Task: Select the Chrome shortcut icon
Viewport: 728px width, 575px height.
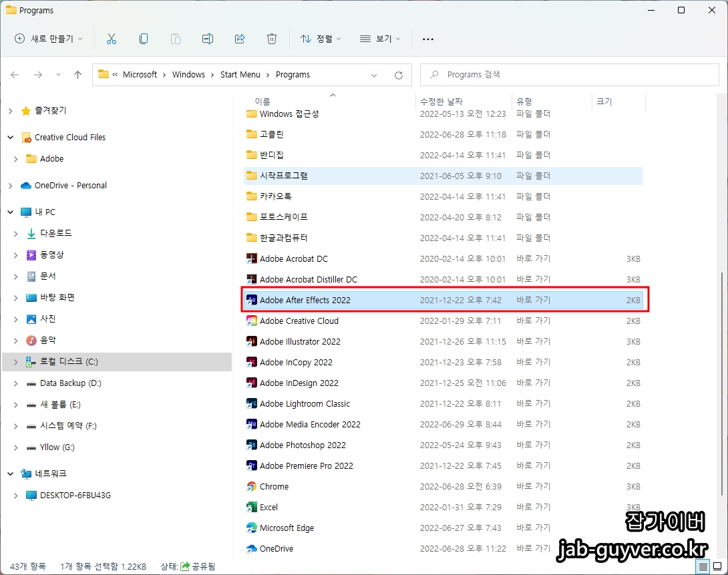Action: pos(251,487)
